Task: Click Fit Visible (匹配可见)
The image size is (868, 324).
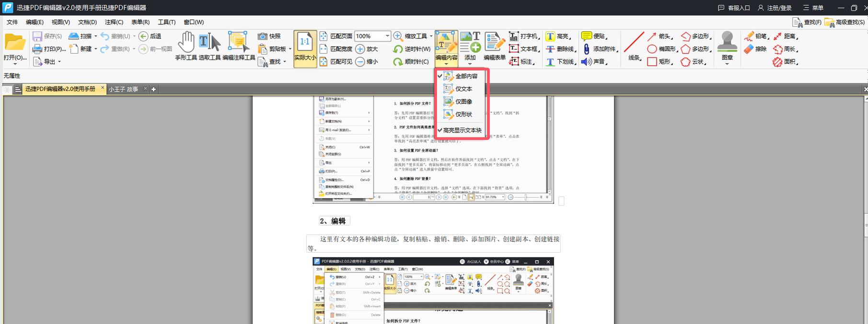Action: coord(336,62)
